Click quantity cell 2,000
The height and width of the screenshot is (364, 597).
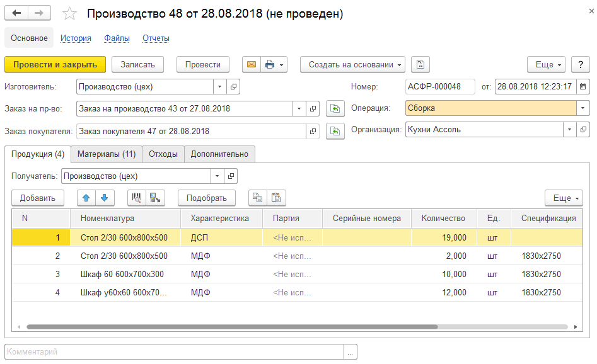pyautogui.click(x=444, y=256)
